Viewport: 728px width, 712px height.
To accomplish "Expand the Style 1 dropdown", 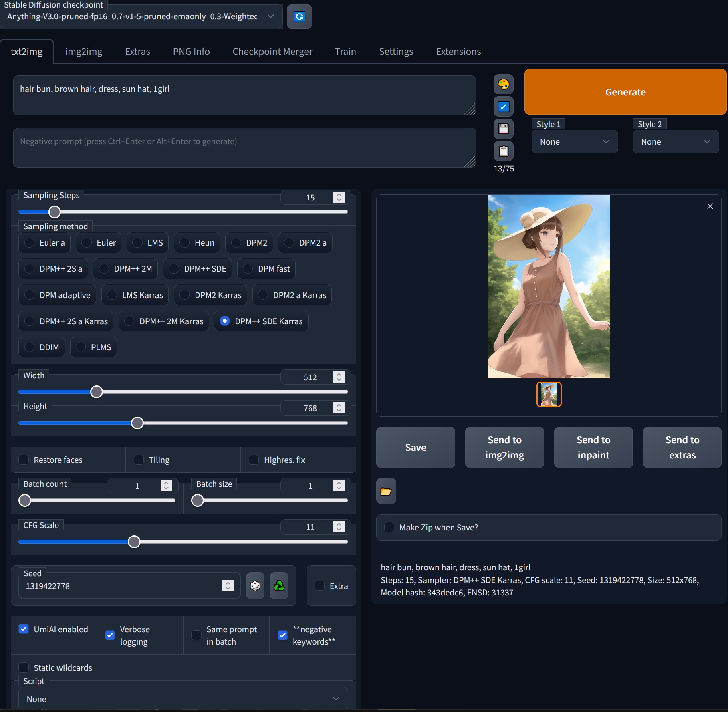I will pyautogui.click(x=575, y=142).
